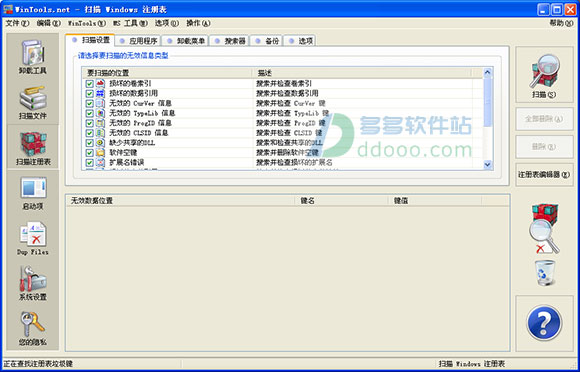The height and width of the screenshot is (372, 580).
Task: Open the 卸载工具 uninstall tool
Action: pos(33,57)
